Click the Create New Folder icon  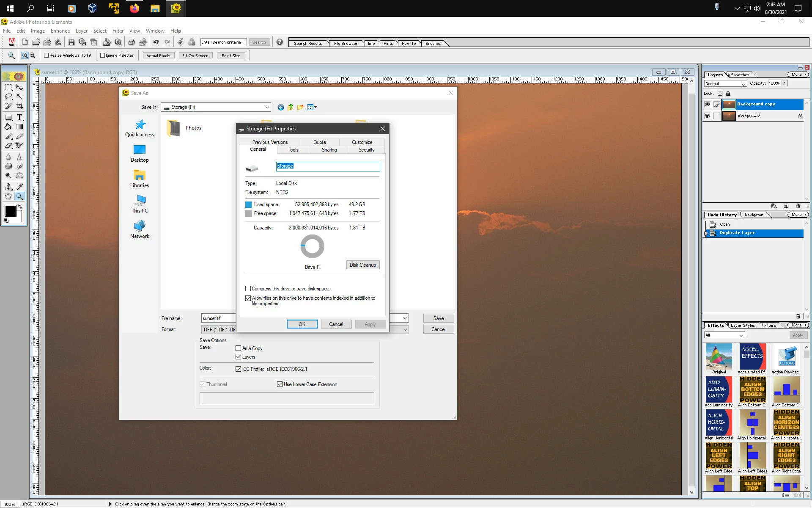[300, 107]
